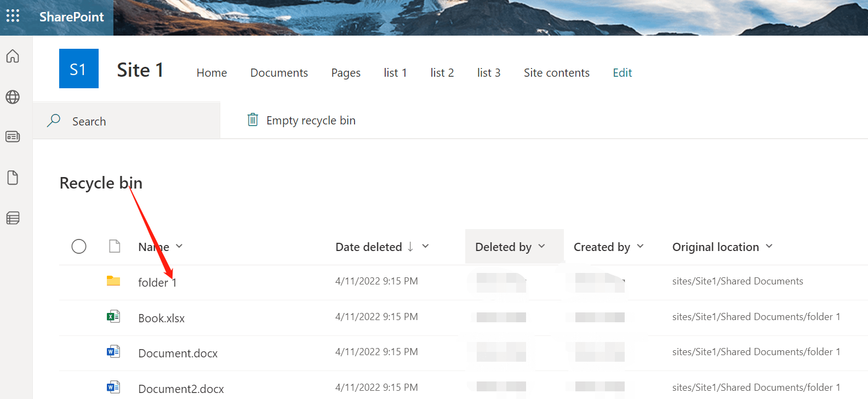Click the Book.xlsx Excel icon
868x399 pixels.
[x=113, y=316]
